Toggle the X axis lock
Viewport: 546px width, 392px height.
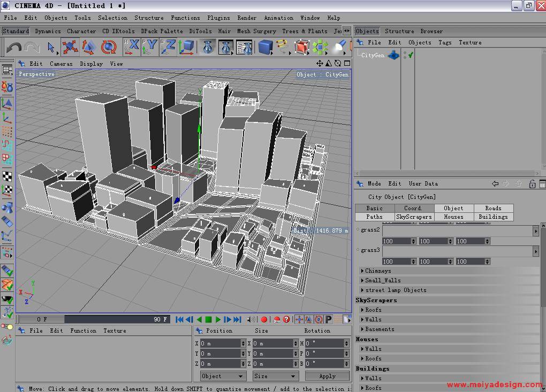(131, 47)
